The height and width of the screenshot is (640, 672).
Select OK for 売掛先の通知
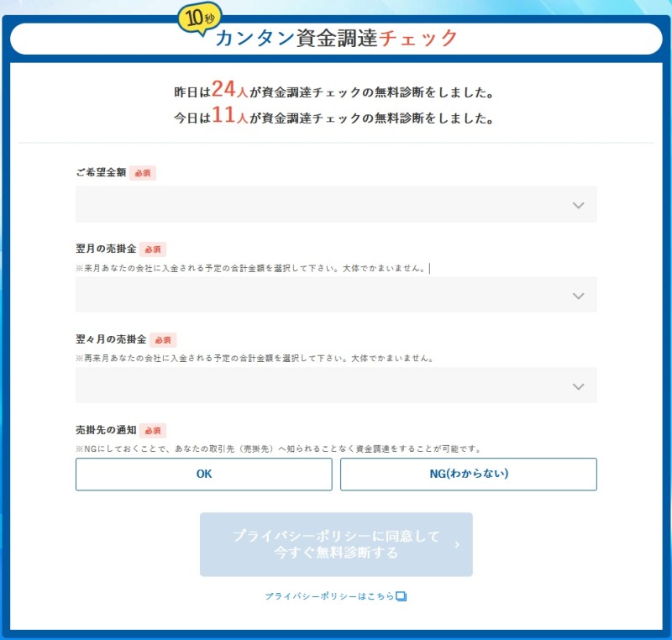tap(204, 474)
